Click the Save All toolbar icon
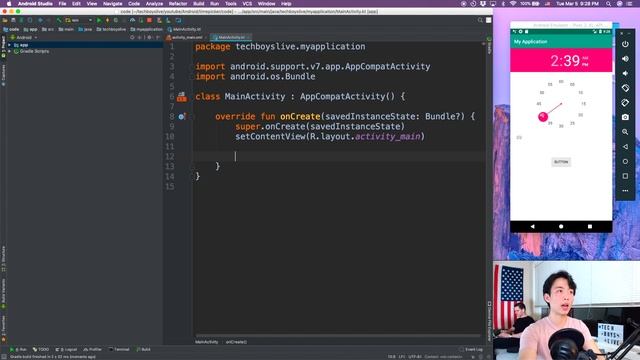Image resolution: width=640 pixels, height=360 pixels. (x=13, y=20)
